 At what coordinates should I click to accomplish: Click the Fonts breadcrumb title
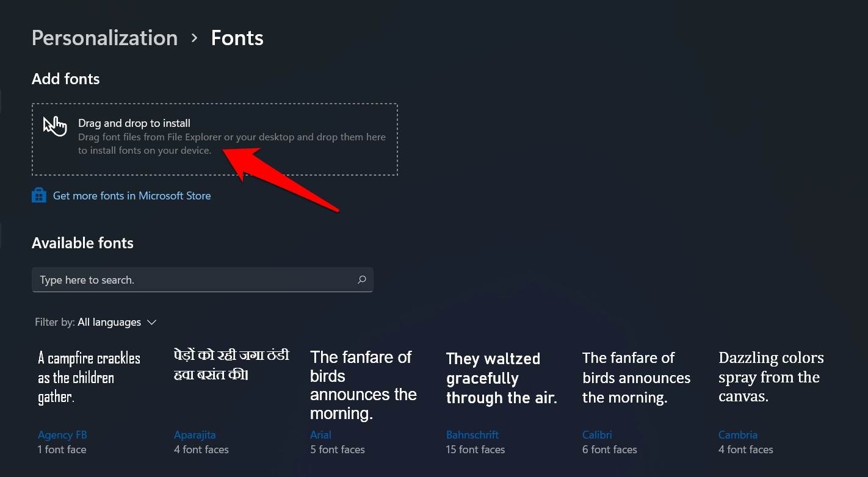tap(237, 38)
